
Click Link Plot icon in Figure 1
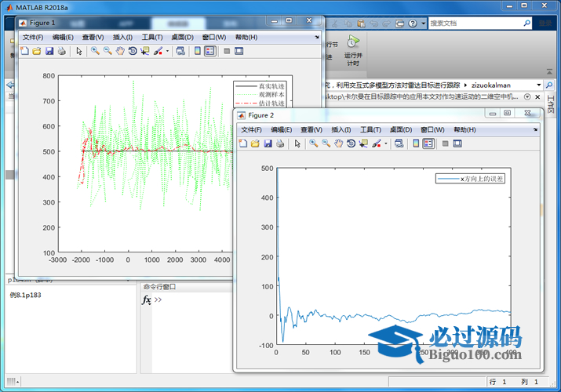pos(180,51)
